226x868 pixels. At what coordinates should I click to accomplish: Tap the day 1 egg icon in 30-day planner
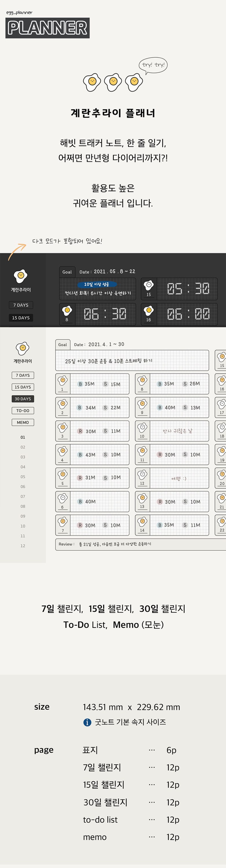(x=62, y=381)
